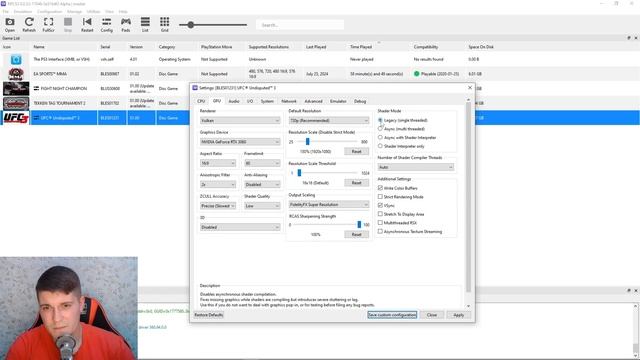Viewport: 640px width, 360px height.
Task: Click the UFC Undisputed 3 game icon
Action: pos(16,118)
